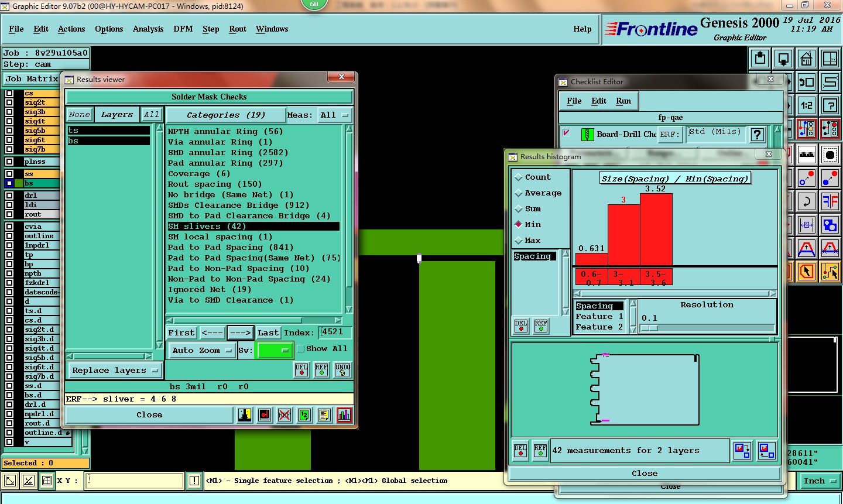Click the home view icon in toolbar
The width and height of the screenshot is (843, 504).
(806, 59)
